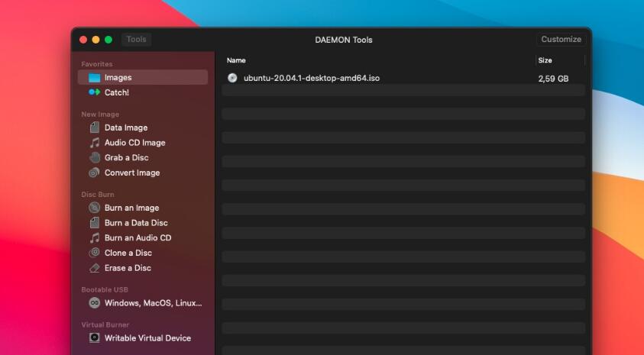The width and height of the screenshot is (644, 355).
Task: Open the Burn an Image label
Action: [132, 208]
